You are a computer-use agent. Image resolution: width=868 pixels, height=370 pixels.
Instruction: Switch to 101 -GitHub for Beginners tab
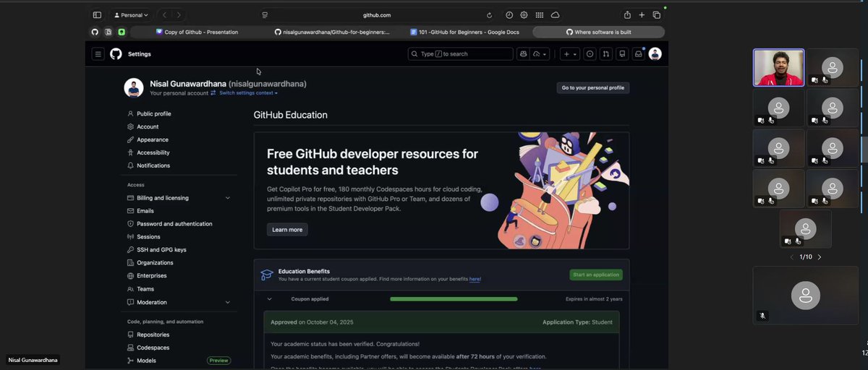click(464, 32)
